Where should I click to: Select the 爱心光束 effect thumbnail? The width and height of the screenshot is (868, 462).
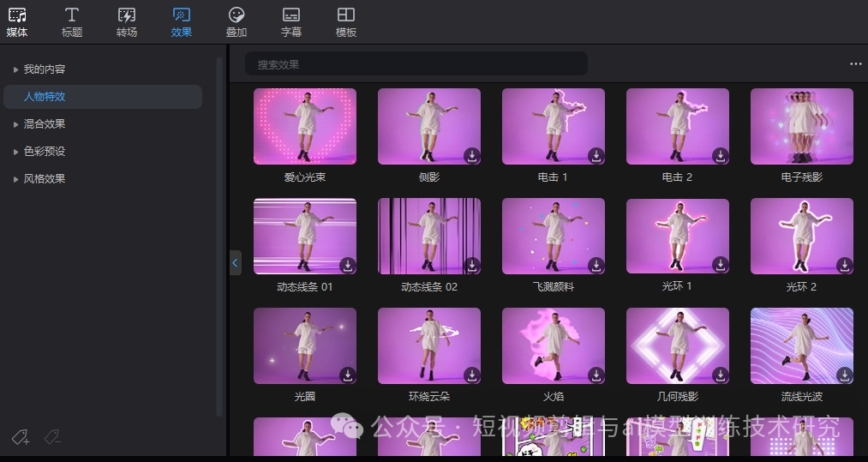click(x=305, y=126)
